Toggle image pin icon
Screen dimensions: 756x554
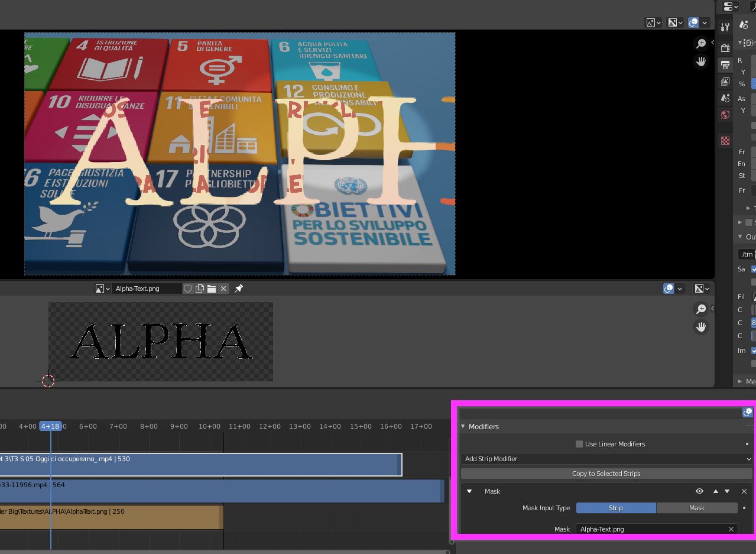(x=239, y=289)
